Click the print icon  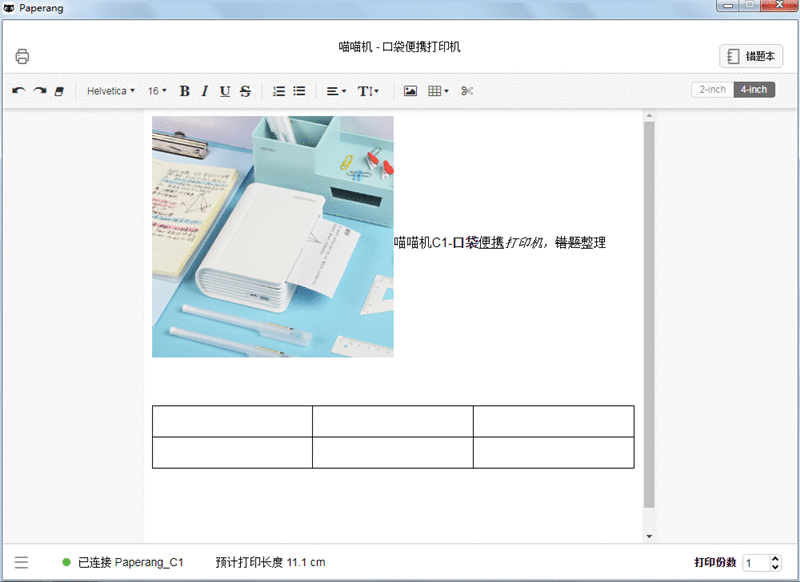22,56
